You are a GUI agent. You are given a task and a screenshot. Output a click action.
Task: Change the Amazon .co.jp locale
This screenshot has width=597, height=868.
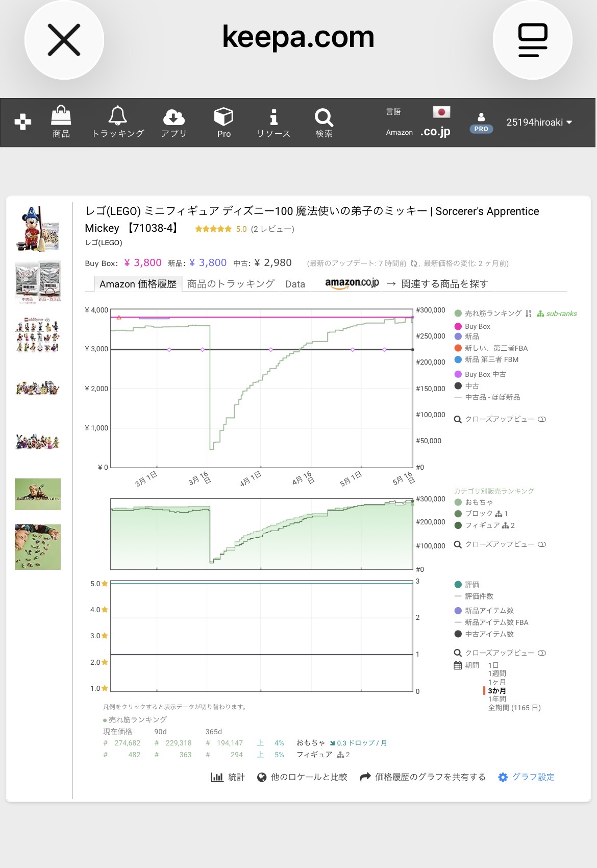tap(435, 132)
